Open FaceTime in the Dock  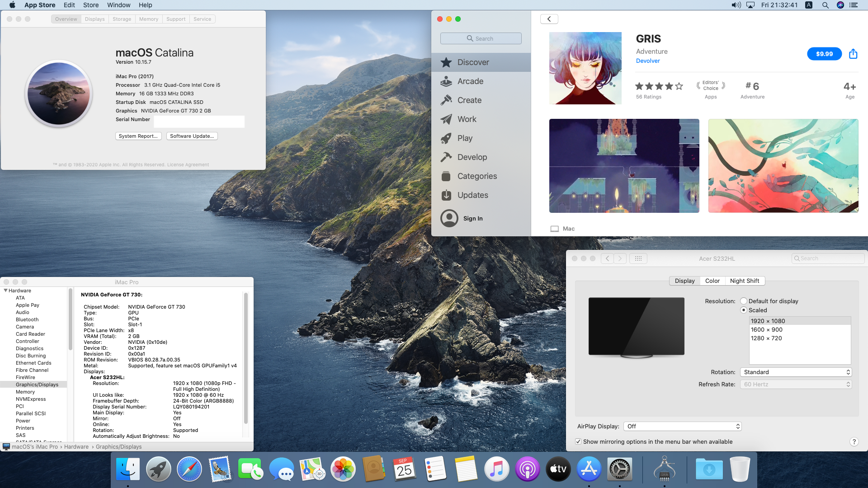(251, 469)
